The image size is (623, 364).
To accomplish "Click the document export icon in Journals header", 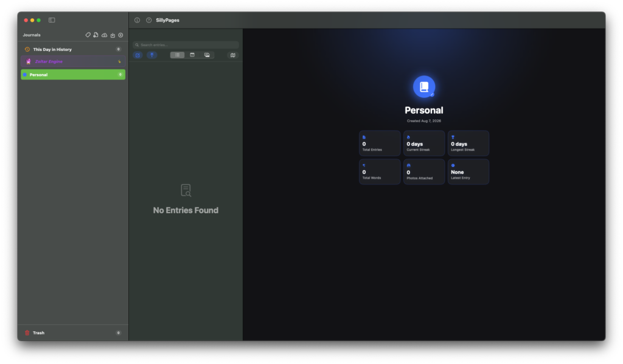I will pyautogui.click(x=96, y=35).
